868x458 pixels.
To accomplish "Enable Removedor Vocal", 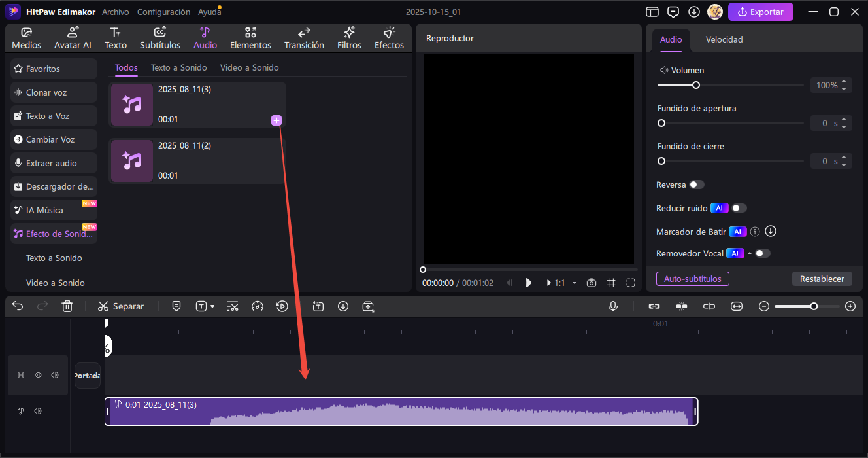I will (x=762, y=253).
